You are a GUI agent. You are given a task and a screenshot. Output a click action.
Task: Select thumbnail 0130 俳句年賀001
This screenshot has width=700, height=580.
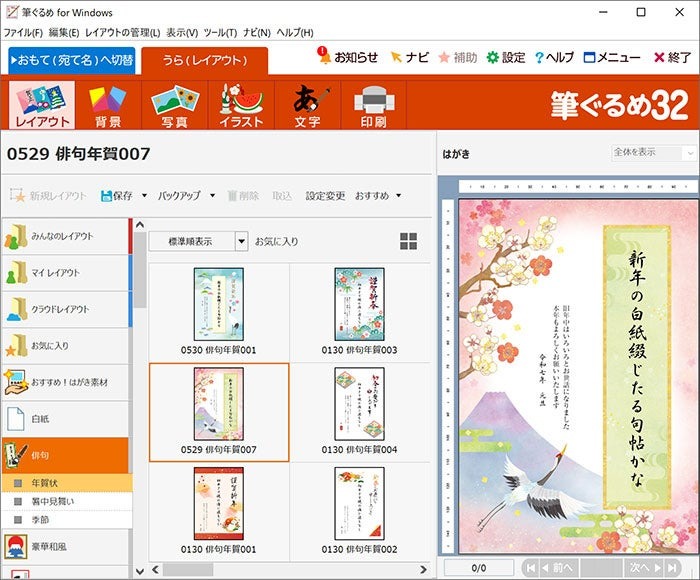click(x=219, y=512)
